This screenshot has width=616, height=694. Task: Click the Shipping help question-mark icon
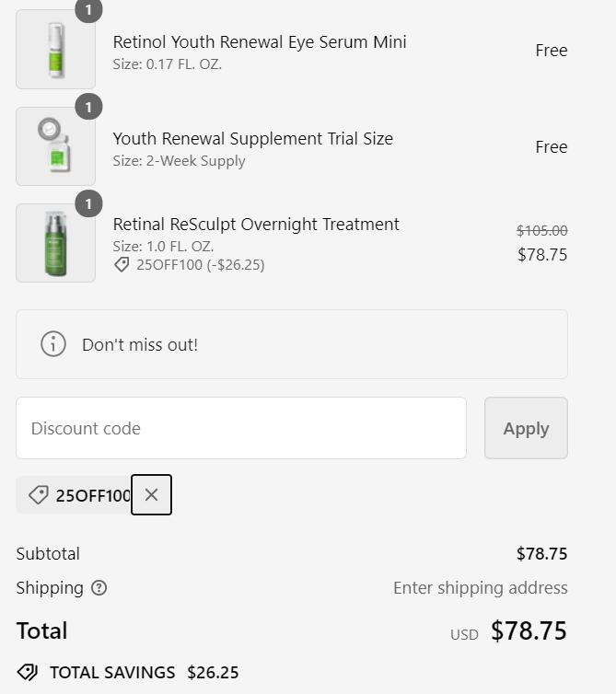click(99, 588)
